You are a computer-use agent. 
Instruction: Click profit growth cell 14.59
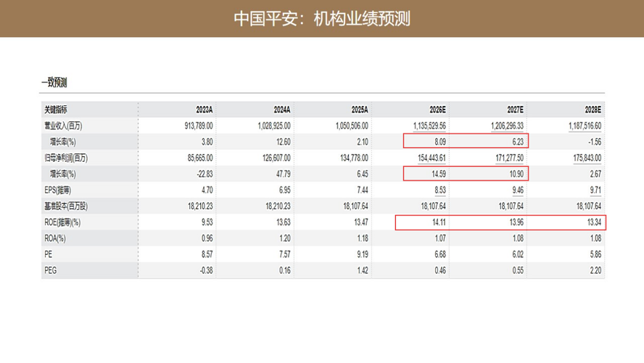click(439, 174)
